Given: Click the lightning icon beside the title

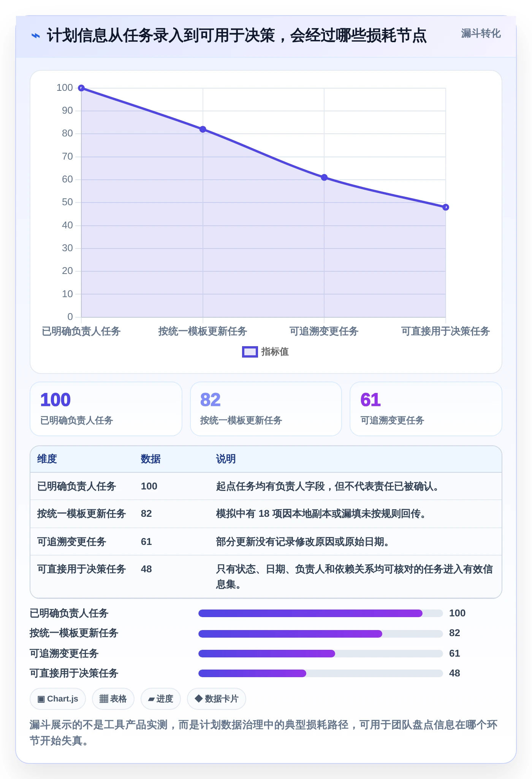Looking at the screenshot, I should (x=35, y=36).
